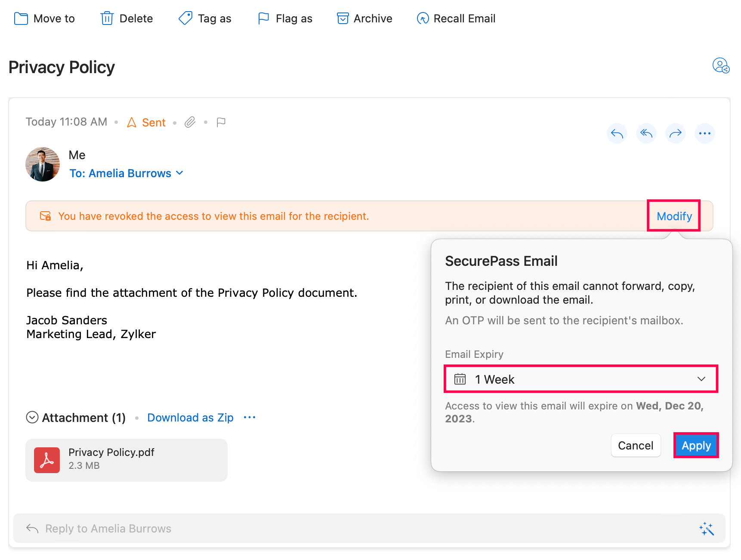Screen dimensions: 741x560
Task: Click the AI sparkle icon in reply bar
Action: coord(706,529)
